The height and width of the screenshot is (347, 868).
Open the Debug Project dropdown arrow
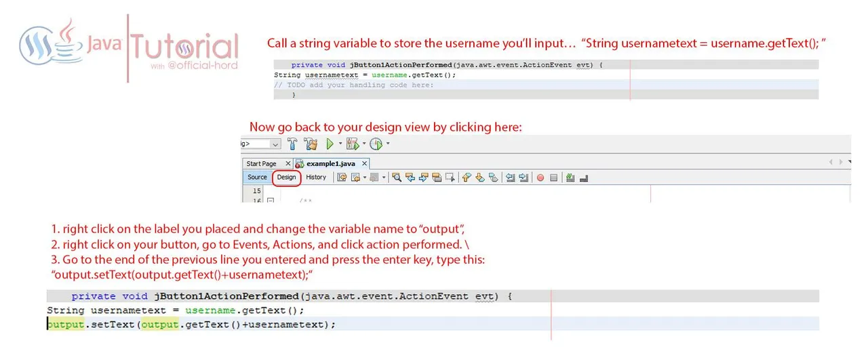pos(364,144)
